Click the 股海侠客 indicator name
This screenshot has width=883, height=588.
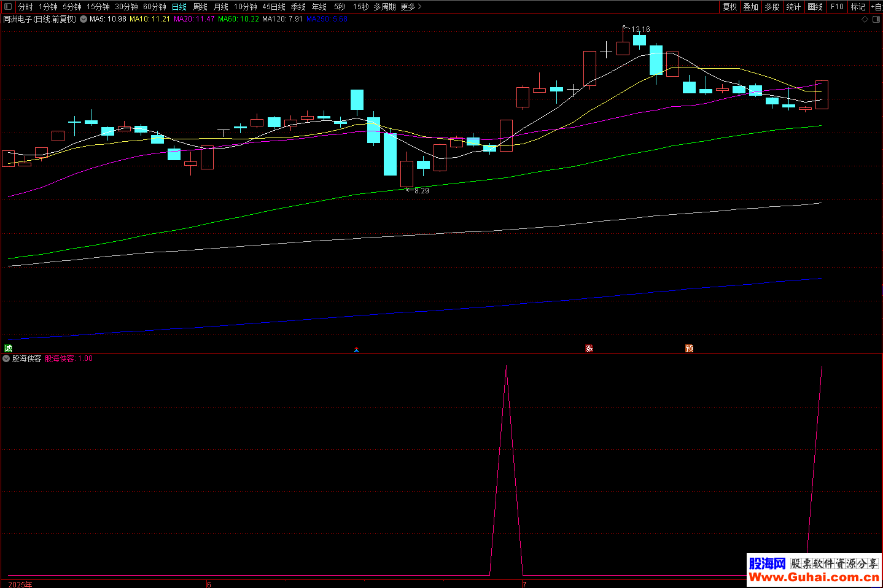(x=27, y=358)
